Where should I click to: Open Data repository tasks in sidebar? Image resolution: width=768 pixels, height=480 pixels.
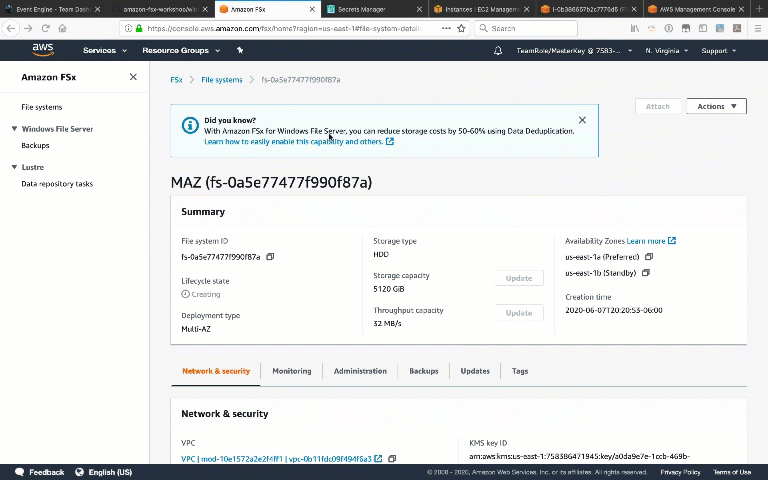[57, 184]
